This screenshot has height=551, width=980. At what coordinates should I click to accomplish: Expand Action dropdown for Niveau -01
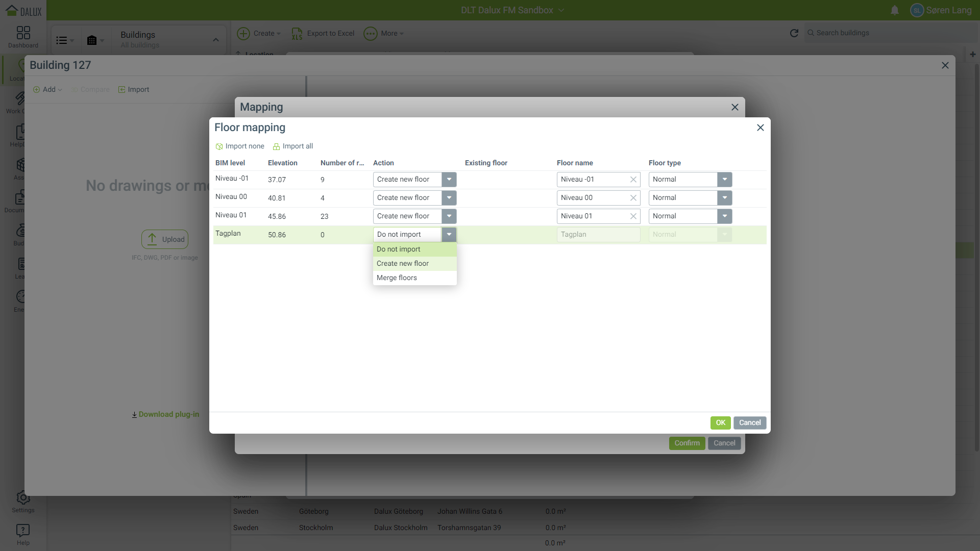449,180
